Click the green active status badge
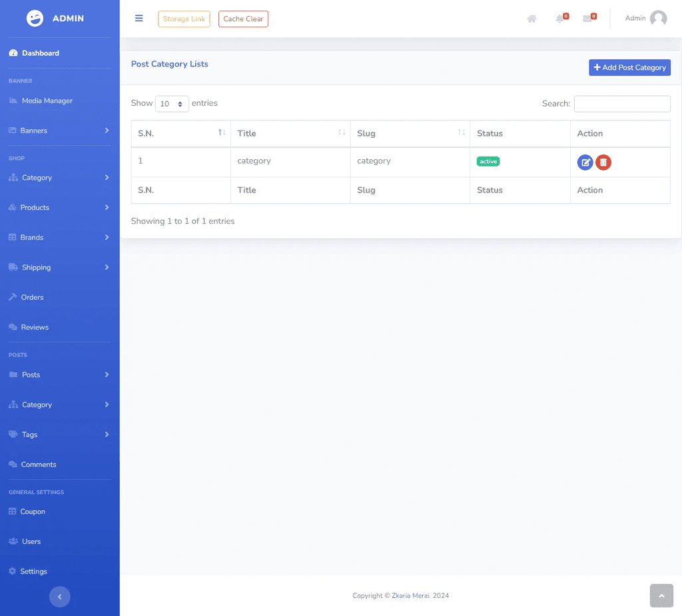Viewport: 682px width, 616px height. pos(488,161)
